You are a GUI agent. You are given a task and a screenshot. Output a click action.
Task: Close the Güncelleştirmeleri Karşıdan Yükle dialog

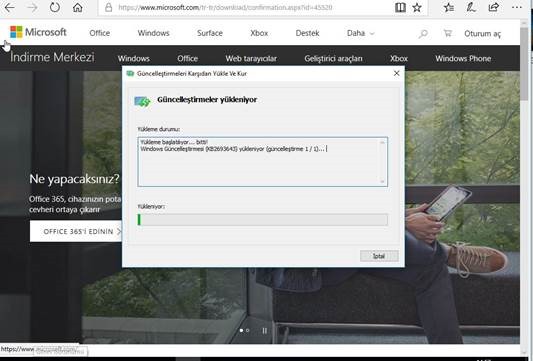pos(396,73)
